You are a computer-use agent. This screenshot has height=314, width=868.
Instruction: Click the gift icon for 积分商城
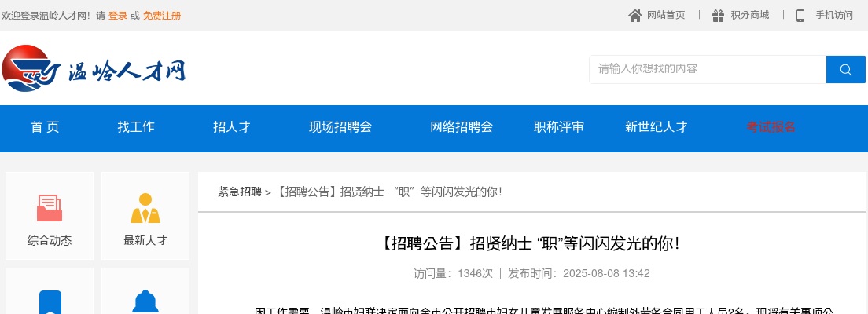coord(718,16)
